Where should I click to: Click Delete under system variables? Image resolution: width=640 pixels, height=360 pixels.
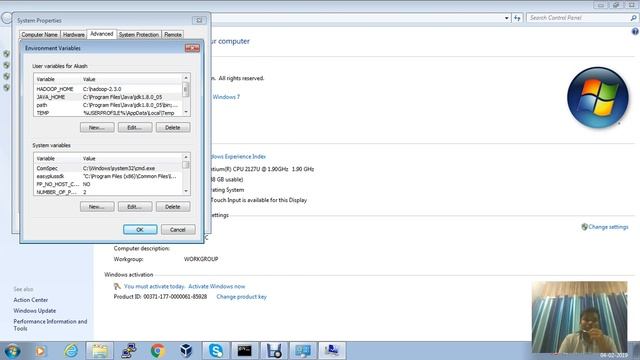pyautogui.click(x=173, y=207)
